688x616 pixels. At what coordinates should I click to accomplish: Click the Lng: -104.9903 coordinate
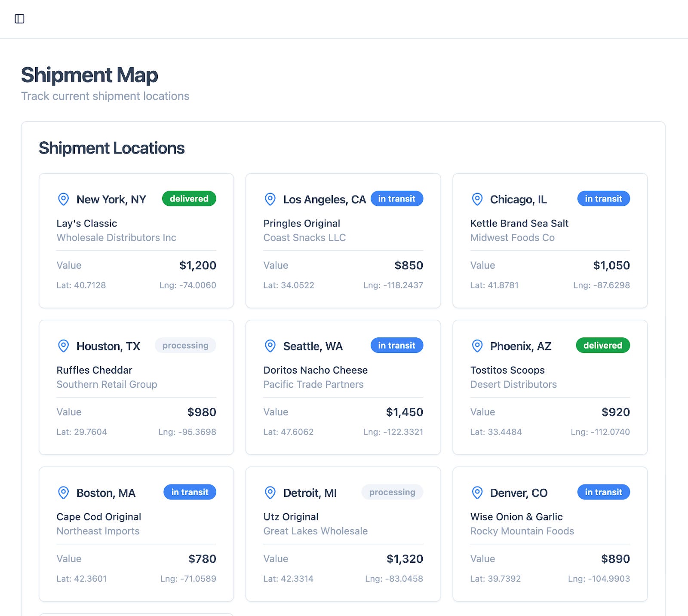click(599, 579)
